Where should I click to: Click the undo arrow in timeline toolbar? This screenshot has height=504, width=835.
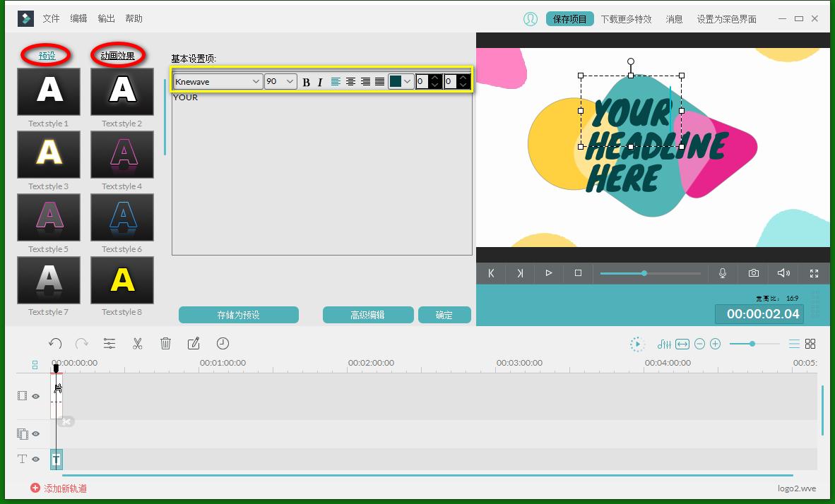click(x=55, y=344)
